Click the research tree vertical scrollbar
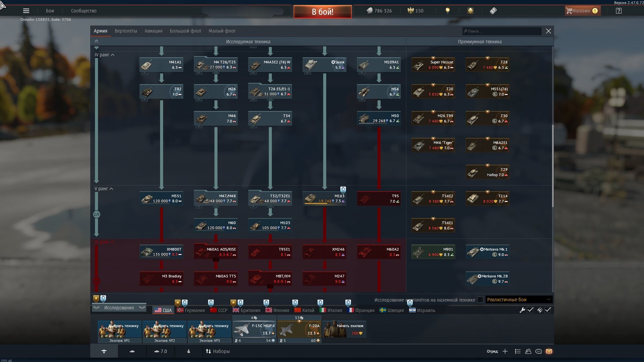644x362 pixels. [552, 166]
